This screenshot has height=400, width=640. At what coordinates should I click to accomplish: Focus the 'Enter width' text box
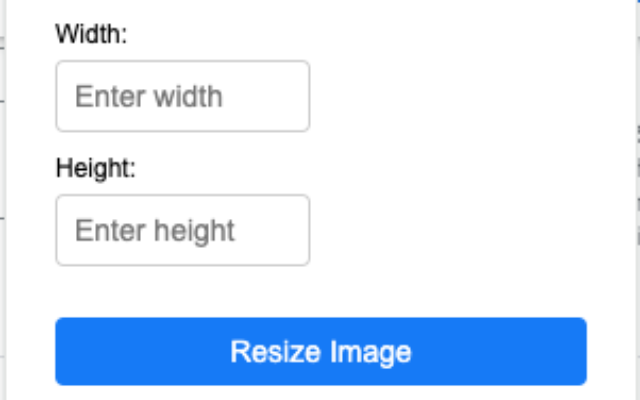tap(182, 96)
